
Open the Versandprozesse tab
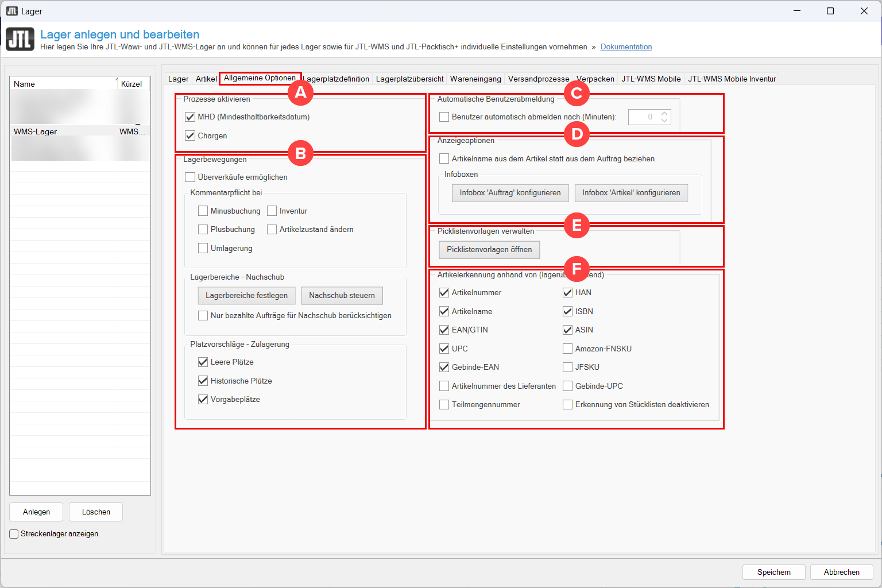pos(539,79)
